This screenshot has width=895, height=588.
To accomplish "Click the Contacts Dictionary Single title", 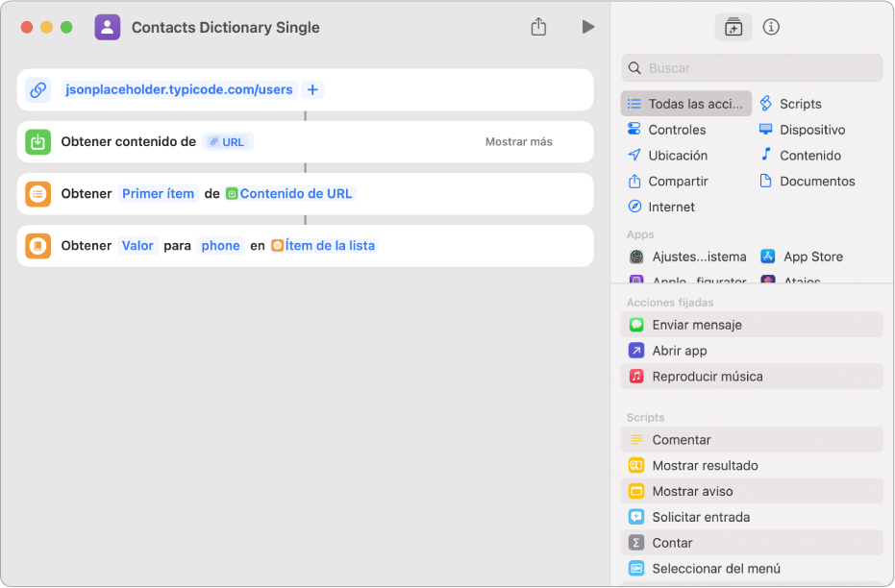I will [x=226, y=27].
